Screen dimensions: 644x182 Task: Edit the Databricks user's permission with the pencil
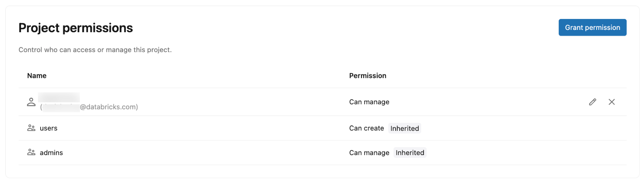tap(592, 102)
